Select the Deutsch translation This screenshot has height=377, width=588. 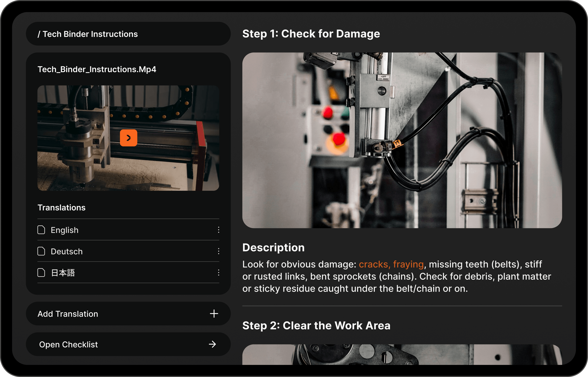(x=67, y=251)
